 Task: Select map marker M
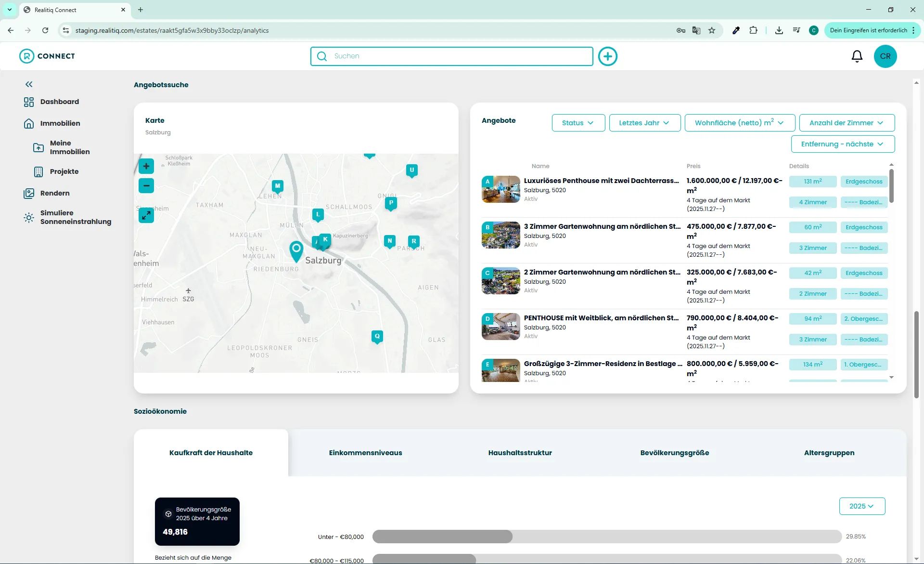pyautogui.click(x=278, y=186)
